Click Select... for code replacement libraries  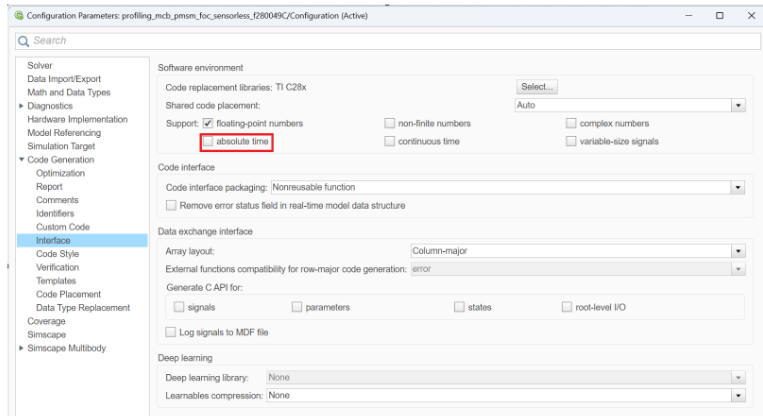(537, 87)
